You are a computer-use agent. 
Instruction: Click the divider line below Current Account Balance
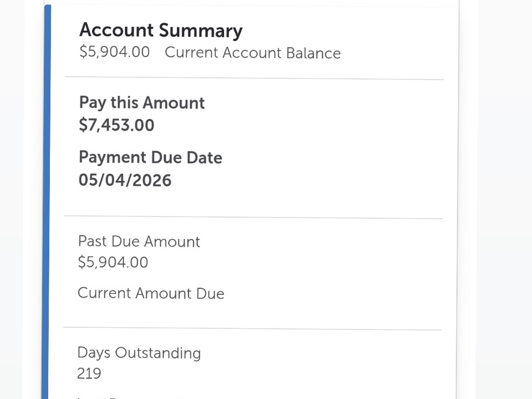(x=254, y=78)
